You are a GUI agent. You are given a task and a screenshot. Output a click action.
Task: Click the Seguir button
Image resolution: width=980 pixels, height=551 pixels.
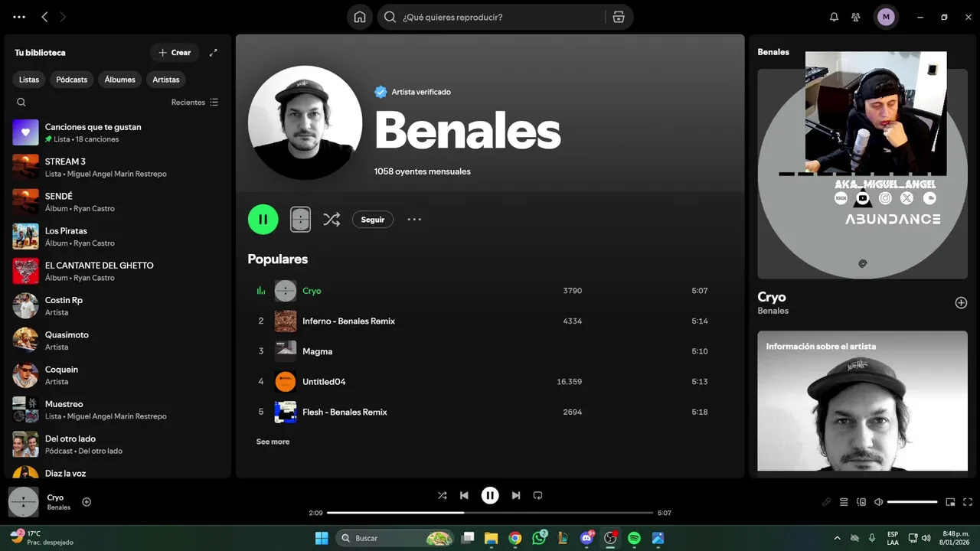[x=373, y=220]
